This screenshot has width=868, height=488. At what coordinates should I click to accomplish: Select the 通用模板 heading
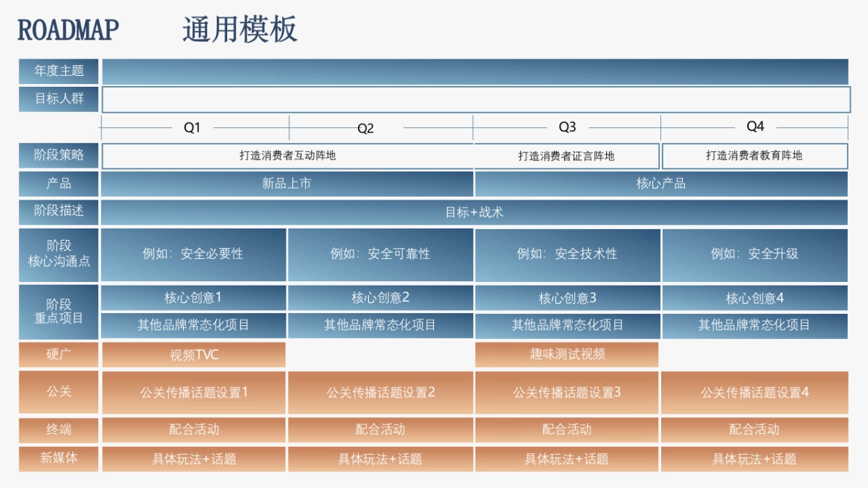tap(239, 30)
